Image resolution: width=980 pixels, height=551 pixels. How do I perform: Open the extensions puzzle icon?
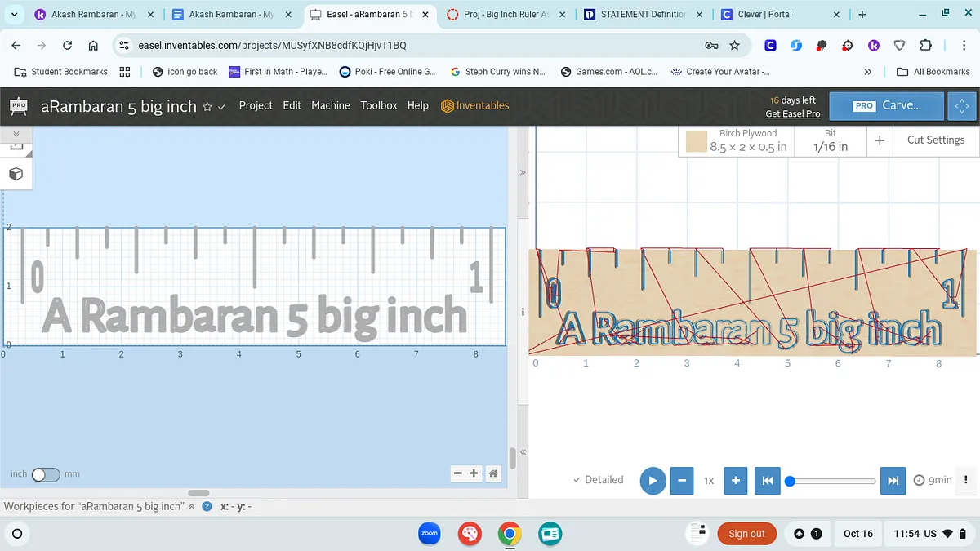pyautogui.click(x=925, y=46)
